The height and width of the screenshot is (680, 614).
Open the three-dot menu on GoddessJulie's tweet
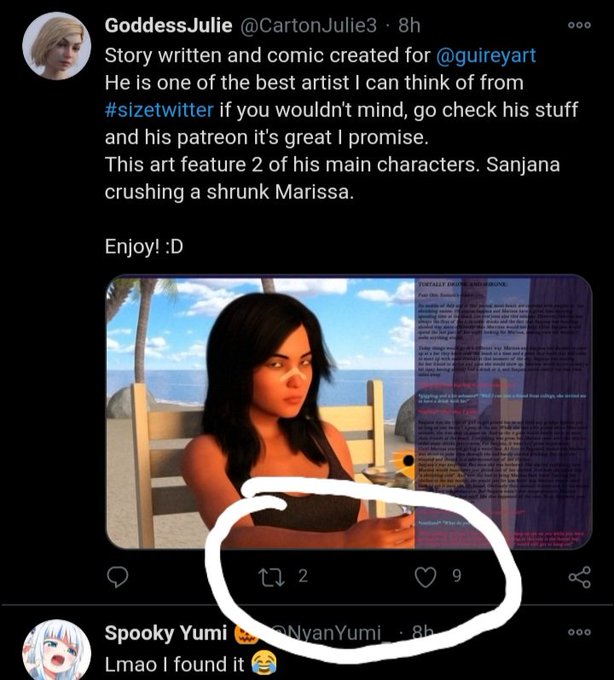point(579,25)
